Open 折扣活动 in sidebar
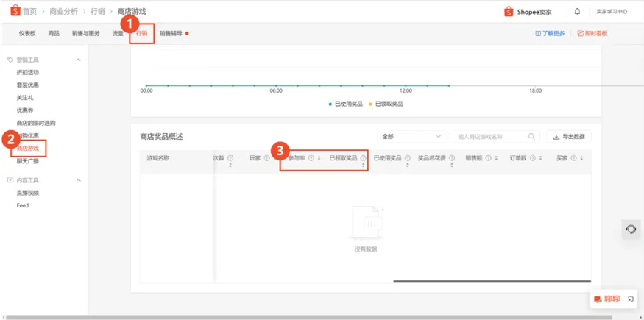Viewport: 644px width, 320px height. point(28,73)
